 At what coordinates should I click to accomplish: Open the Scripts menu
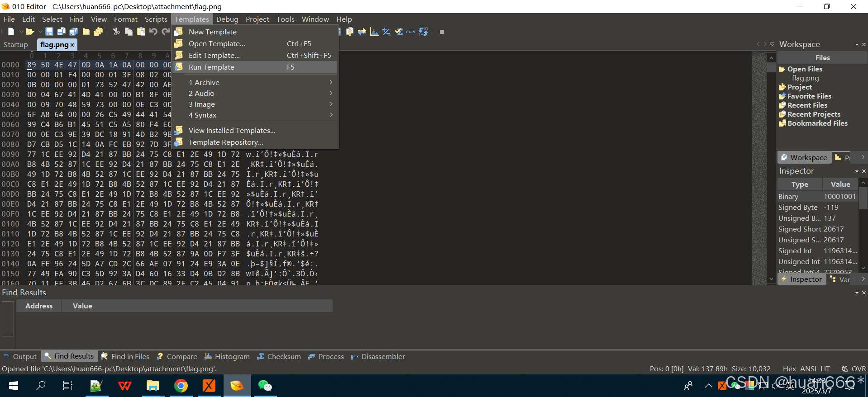156,19
